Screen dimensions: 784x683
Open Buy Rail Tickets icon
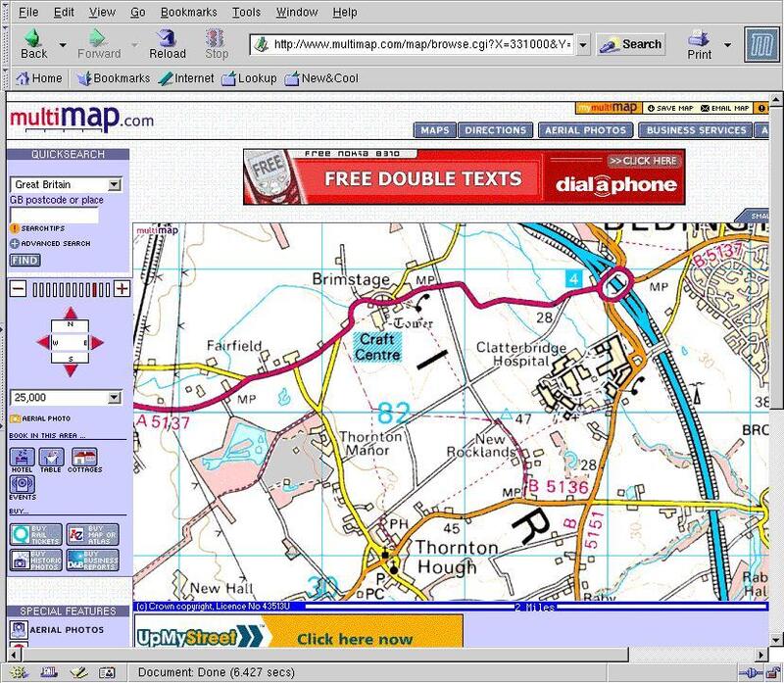(x=23, y=535)
